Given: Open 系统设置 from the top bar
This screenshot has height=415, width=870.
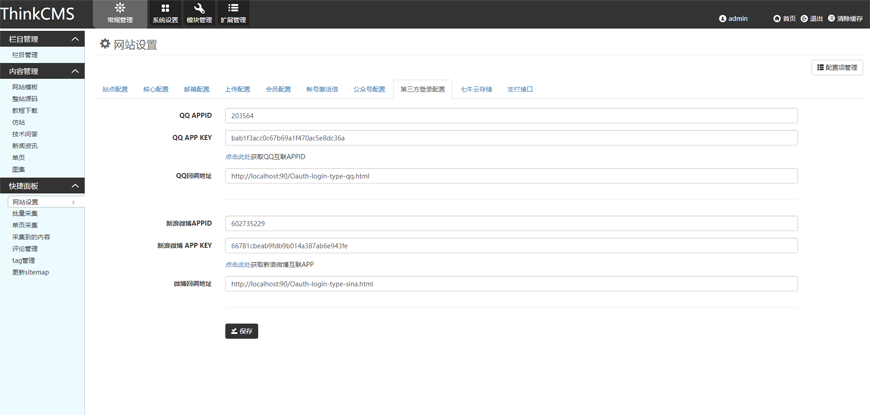Looking at the screenshot, I should coord(165,13).
